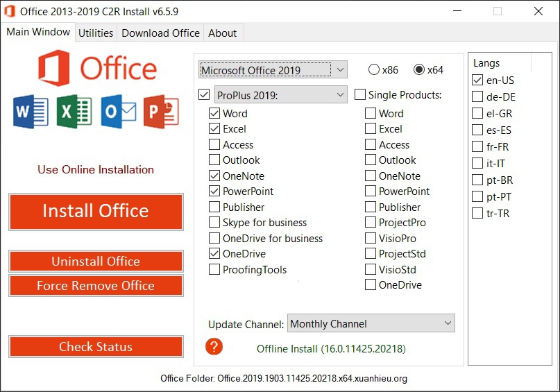Check Publisher under ProPlus 2019
Viewport: 560px width, 392px height.
coord(214,207)
